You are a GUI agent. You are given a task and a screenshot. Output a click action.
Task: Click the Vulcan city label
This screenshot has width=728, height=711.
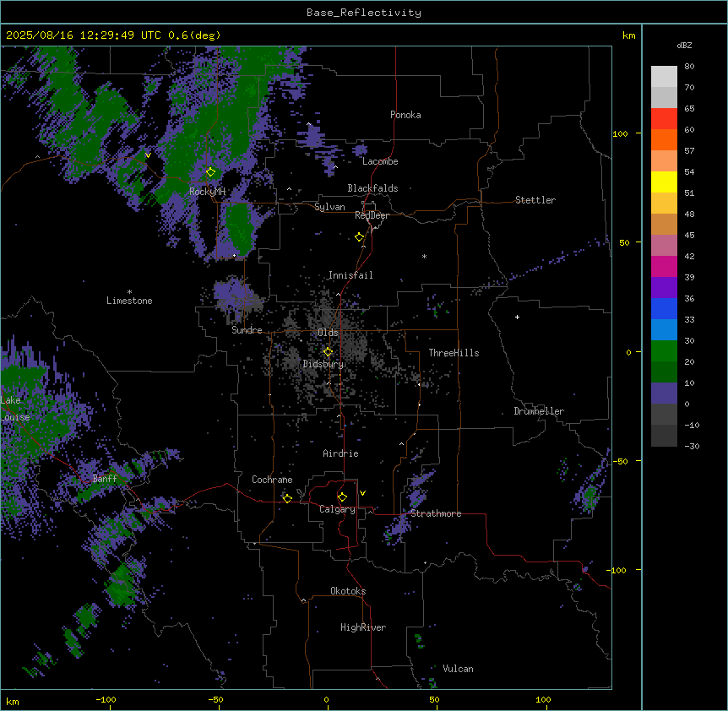(x=458, y=669)
